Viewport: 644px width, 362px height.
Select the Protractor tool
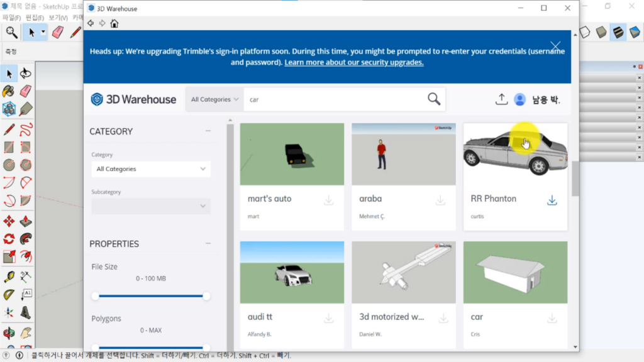(x=9, y=295)
